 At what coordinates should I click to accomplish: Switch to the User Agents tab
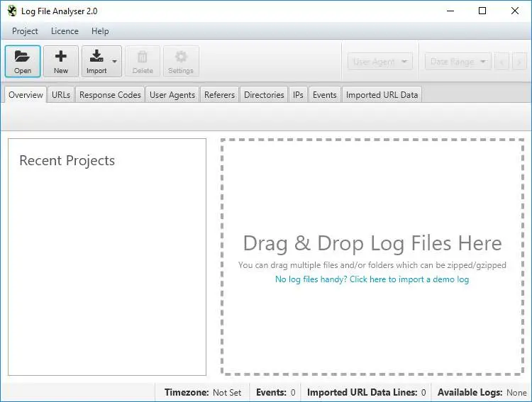coord(172,94)
